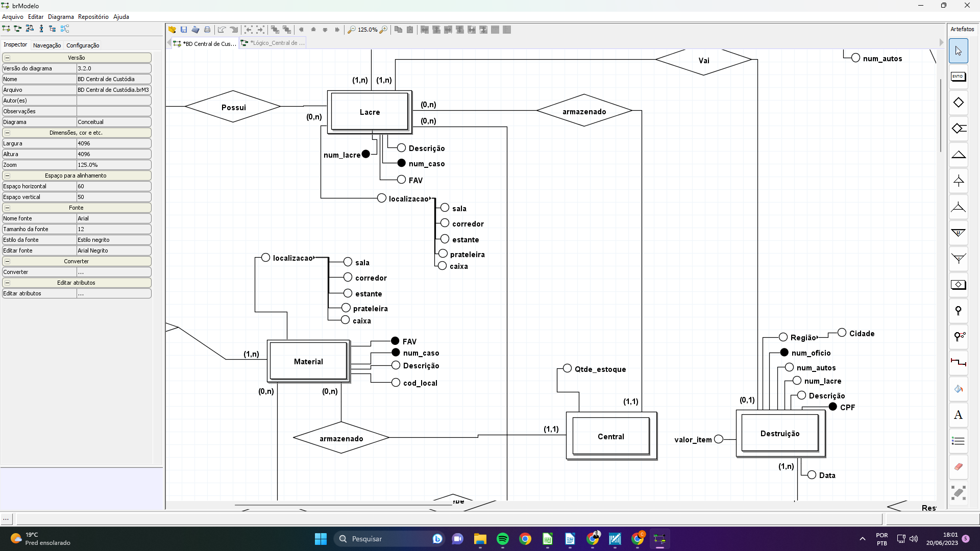Click the new conceptual diagram icon
The image size is (980, 551).
6,29
